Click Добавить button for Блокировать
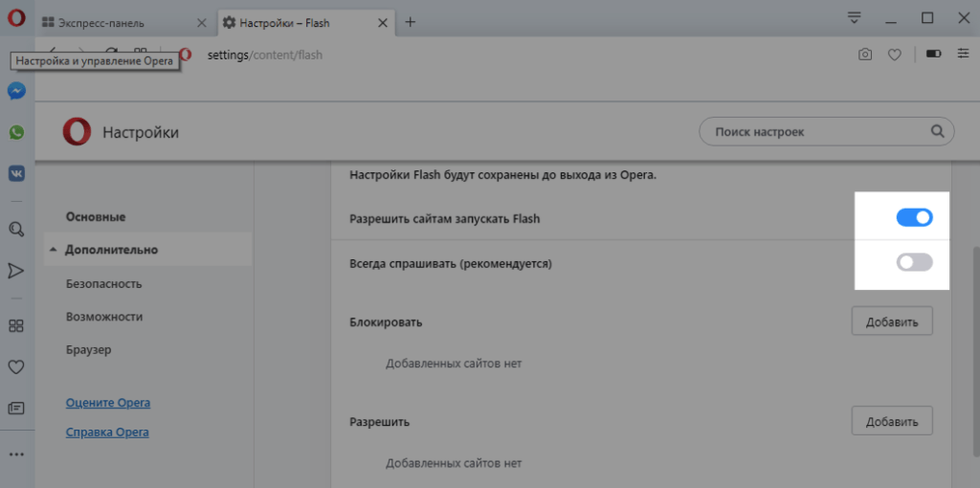Image resolution: width=980 pixels, height=488 pixels. pyautogui.click(x=892, y=322)
